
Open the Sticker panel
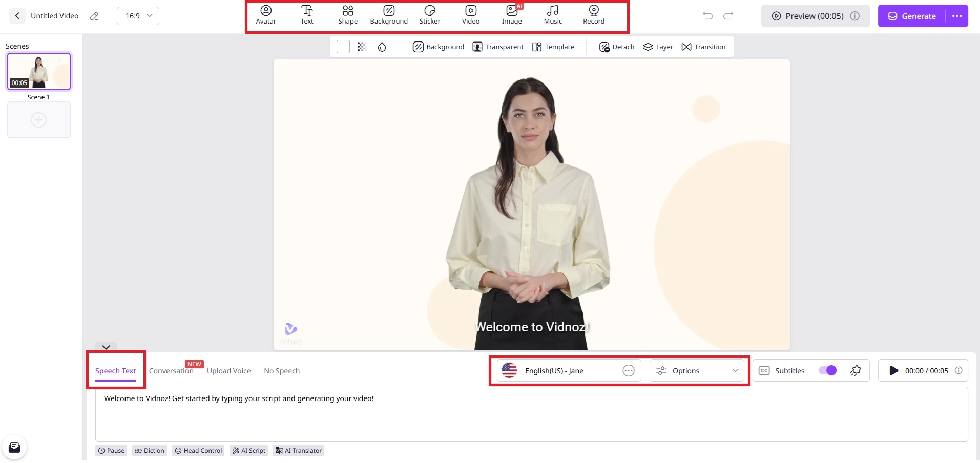click(x=430, y=15)
